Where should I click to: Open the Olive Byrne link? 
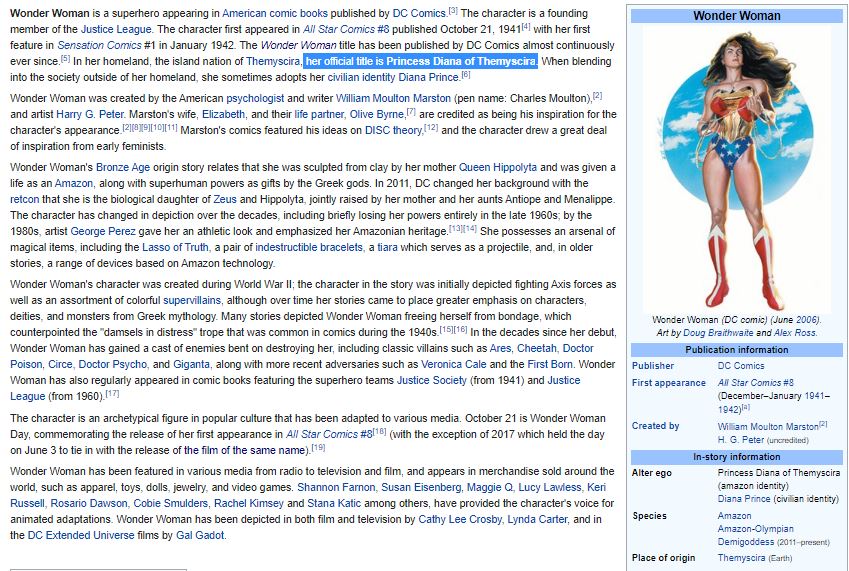point(377,114)
